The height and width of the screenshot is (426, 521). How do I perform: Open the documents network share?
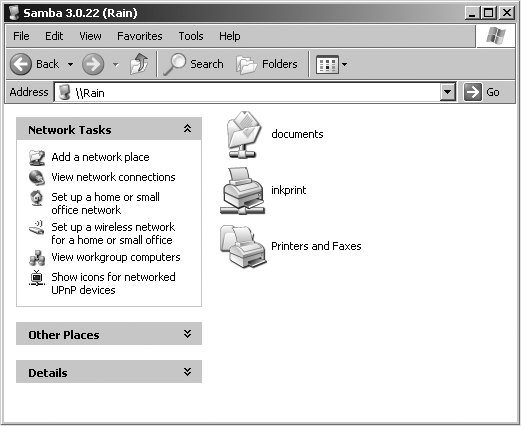[x=243, y=134]
